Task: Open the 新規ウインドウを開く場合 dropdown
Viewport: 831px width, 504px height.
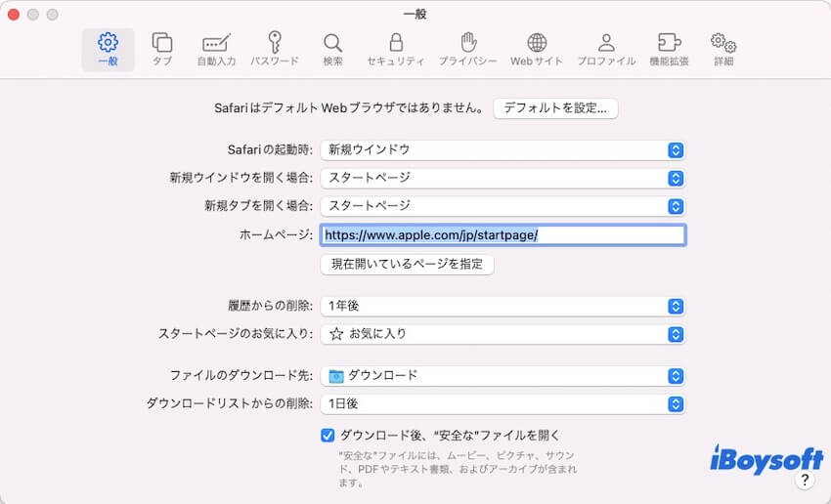Action: (x=503, y=178)
